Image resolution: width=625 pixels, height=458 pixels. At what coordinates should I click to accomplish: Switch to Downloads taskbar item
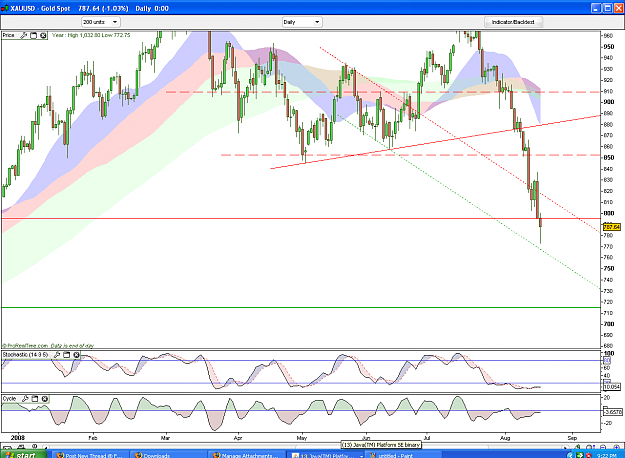168,455
